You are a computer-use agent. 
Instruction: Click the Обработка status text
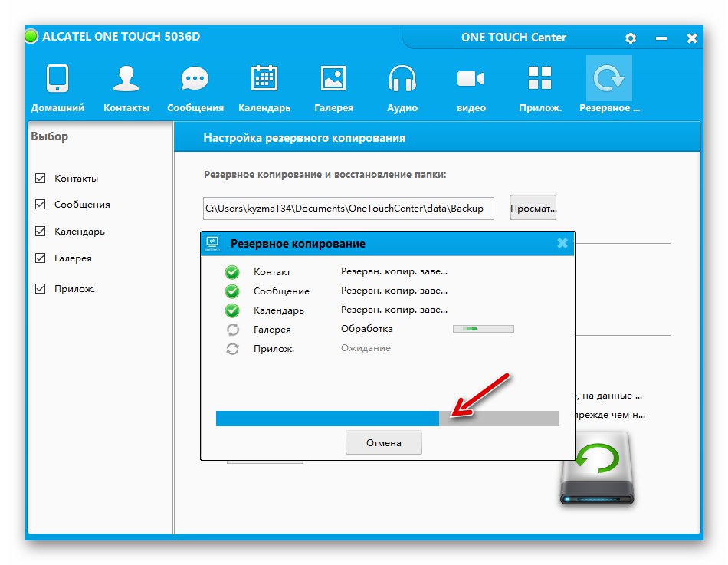367,329
